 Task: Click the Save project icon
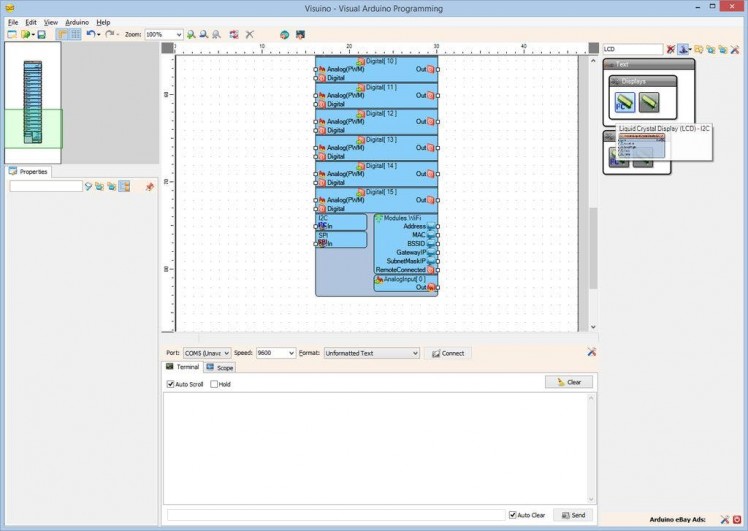tap(41, 34)
